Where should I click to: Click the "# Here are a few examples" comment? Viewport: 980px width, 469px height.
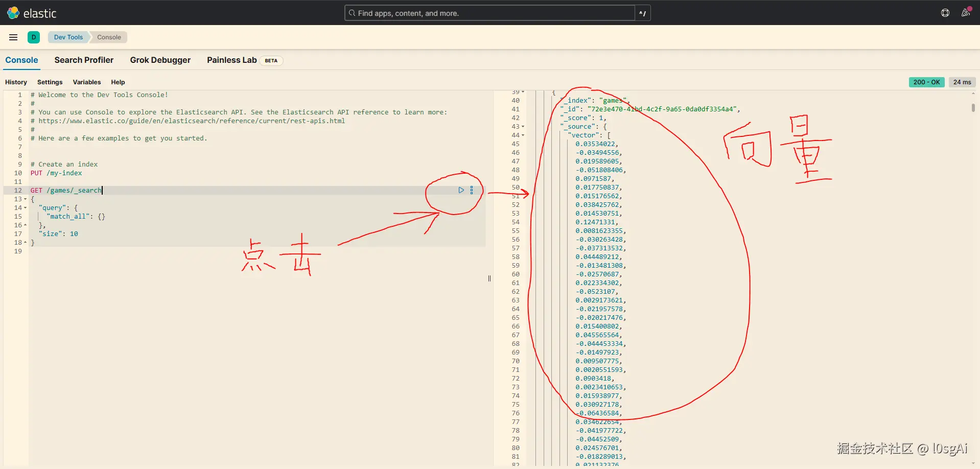119,138
